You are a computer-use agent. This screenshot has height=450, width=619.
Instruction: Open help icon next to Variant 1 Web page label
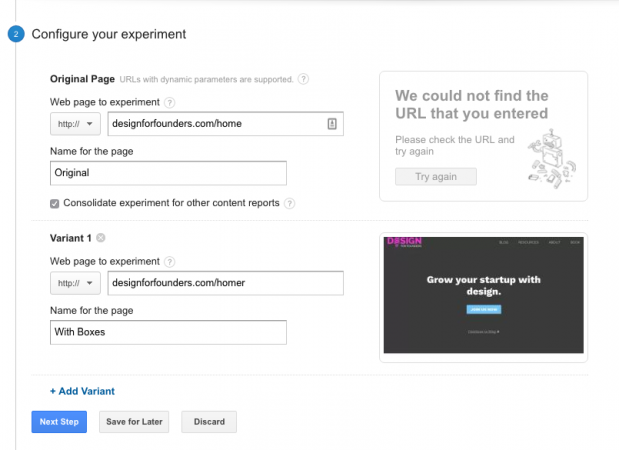coord(169,262)
